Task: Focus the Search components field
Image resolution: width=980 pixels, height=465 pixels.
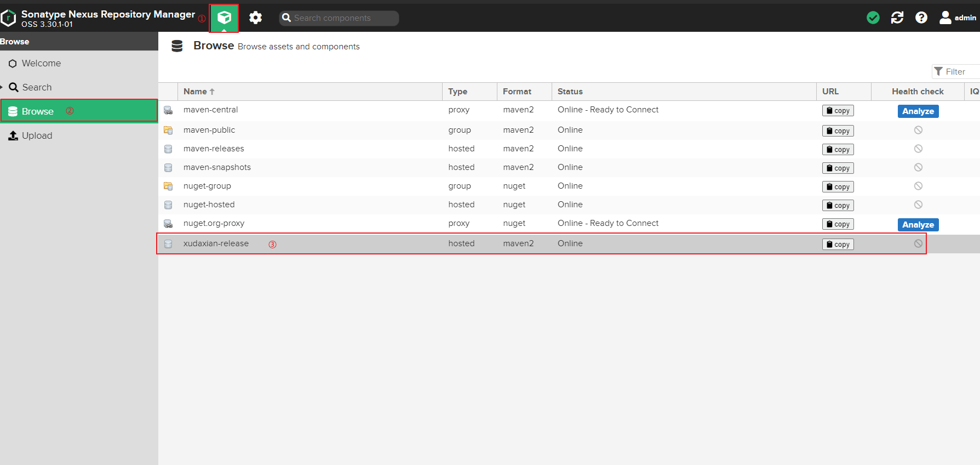Action: click(339, 18)
